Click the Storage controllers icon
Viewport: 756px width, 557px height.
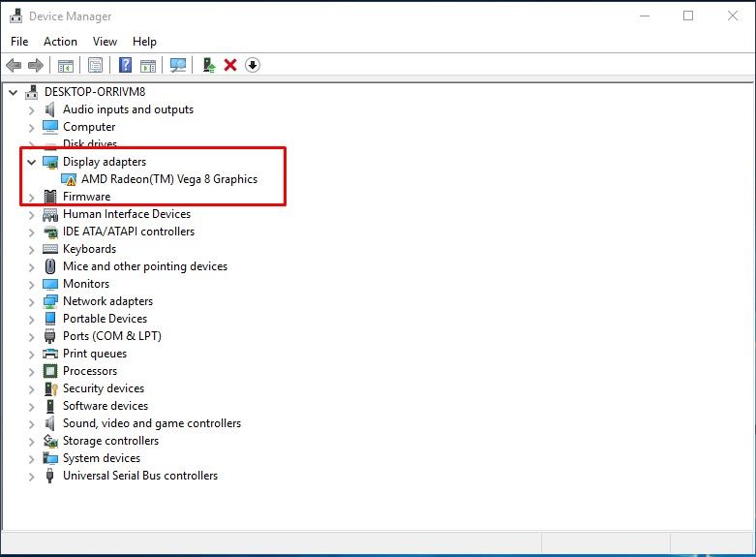[x=50, y=441]
